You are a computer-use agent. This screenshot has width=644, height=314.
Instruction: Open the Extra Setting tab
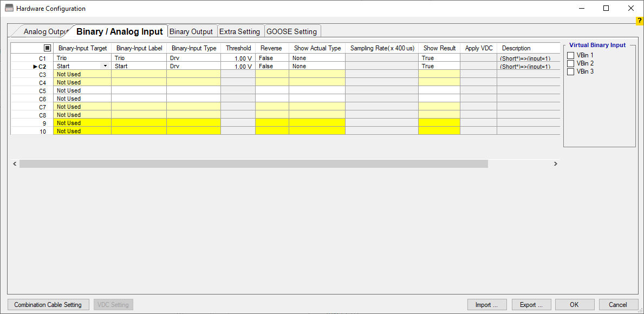(239, 31)
